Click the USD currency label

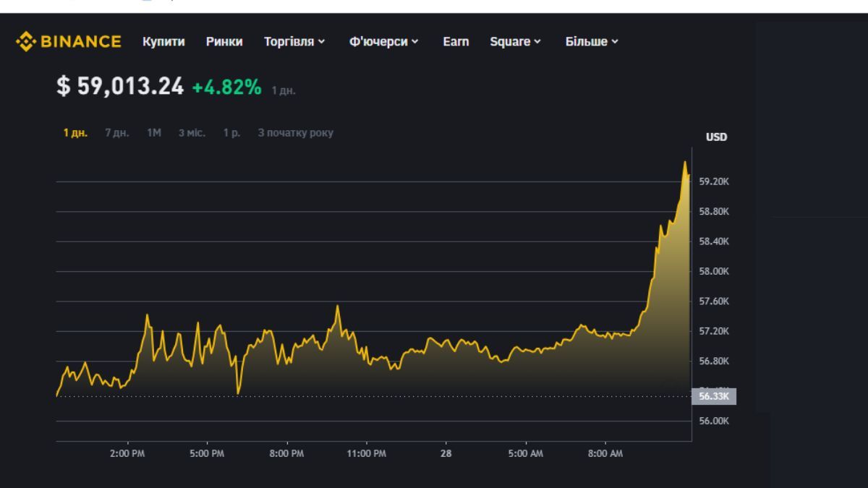[717, 137]
